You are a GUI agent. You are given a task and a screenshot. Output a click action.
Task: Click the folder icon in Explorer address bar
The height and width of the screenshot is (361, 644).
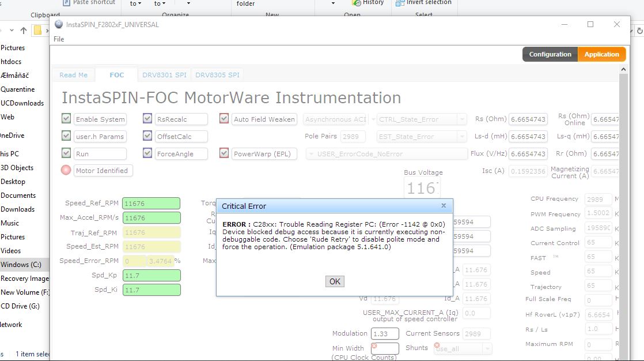(37, 30)
